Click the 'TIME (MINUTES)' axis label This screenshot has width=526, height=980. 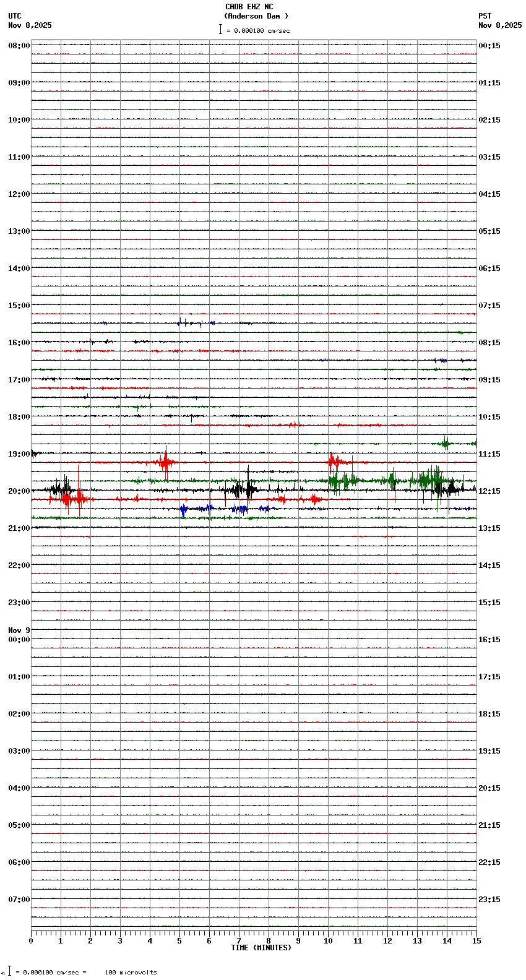261,948
